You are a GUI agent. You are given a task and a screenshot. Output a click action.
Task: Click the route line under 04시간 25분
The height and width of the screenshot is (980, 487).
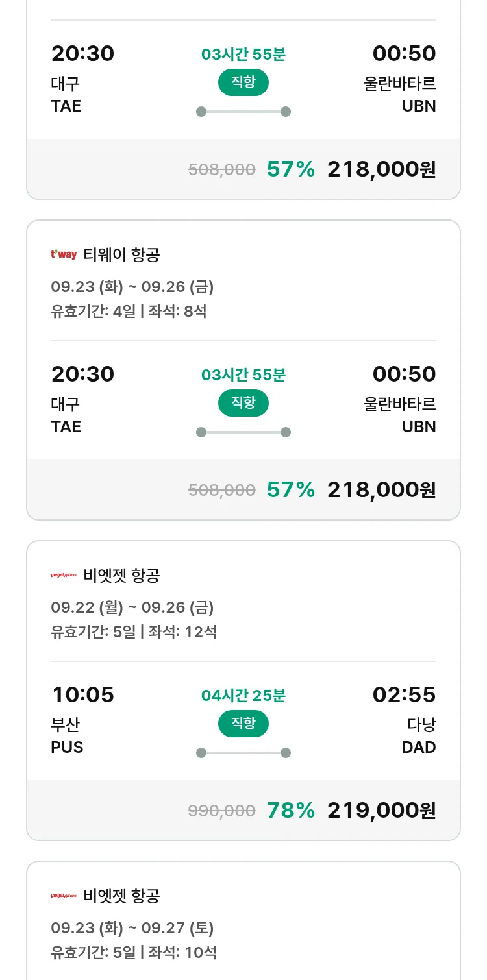click(243, 753)
